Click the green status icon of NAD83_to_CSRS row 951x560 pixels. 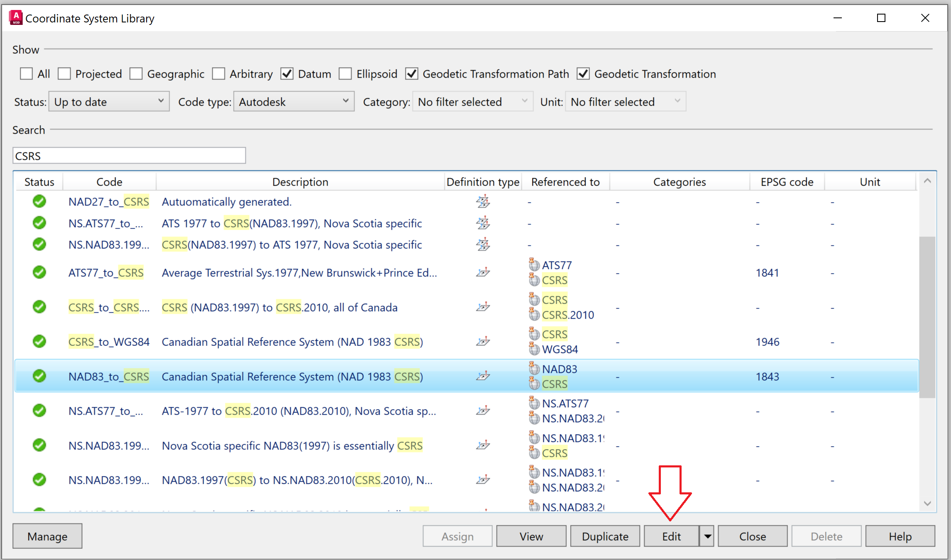point(39,376)
